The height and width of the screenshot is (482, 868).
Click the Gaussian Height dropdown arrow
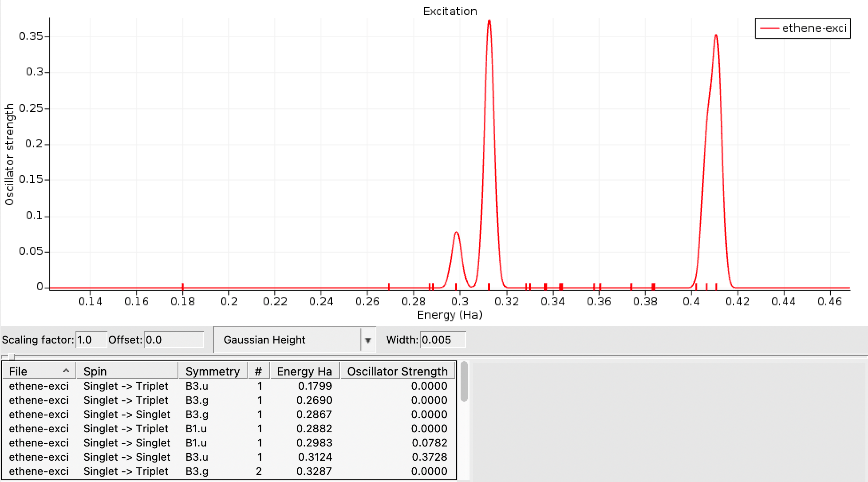click(x=369, y=340)
